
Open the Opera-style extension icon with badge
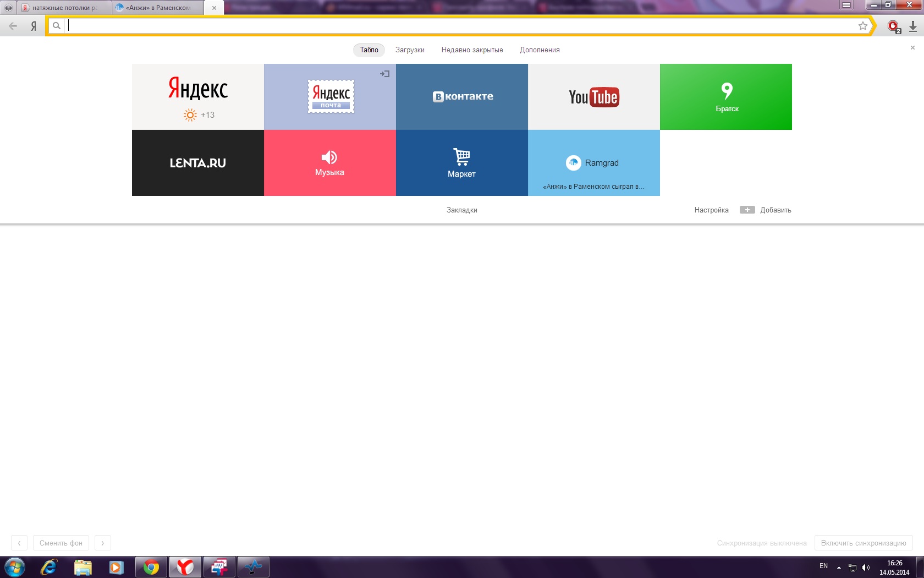click(x=894, y=26)
